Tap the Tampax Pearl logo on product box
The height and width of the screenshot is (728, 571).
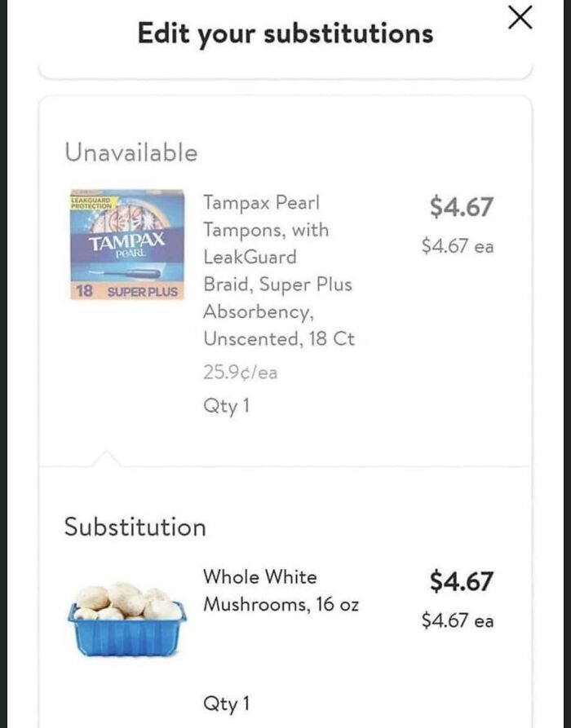pyautogui.click(x=127, y=242)
